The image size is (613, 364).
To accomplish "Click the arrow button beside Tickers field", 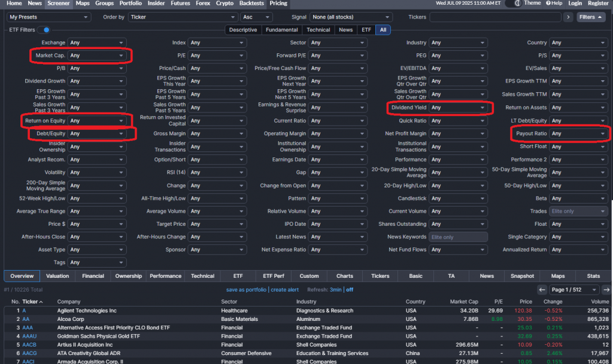I will click(568, 17).
